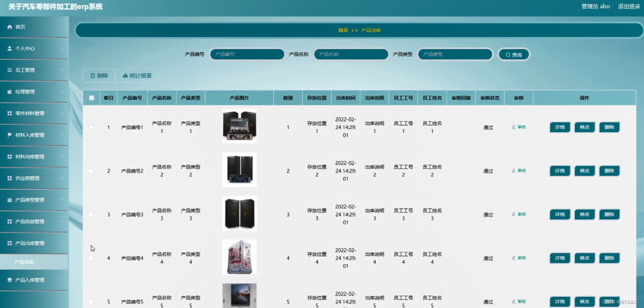
Task: Focus the 产品编号 search field
Action: point(247,54)
